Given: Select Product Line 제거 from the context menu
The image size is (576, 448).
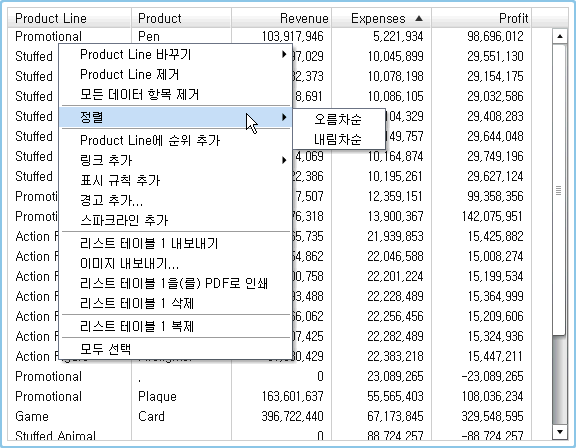Looking at the screenshot, I should coord(176,75).
